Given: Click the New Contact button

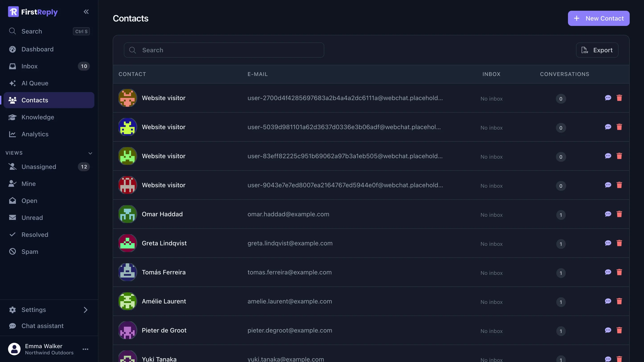Looking at the screenshot, I should [599, 18].
